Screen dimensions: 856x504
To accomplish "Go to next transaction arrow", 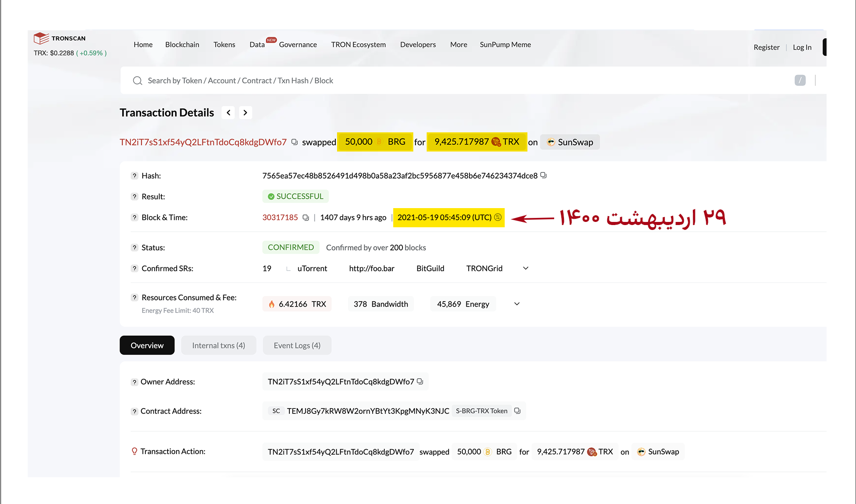I will [x=245, y=113].
